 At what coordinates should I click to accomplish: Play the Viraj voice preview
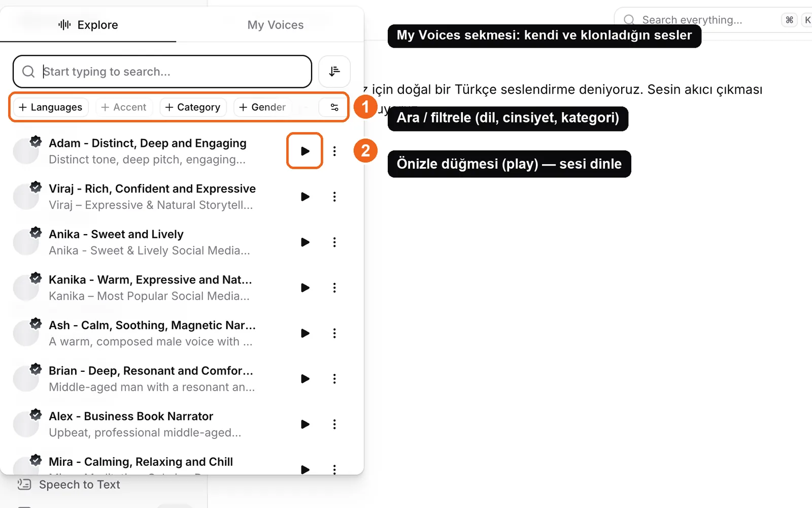point(305,197)
